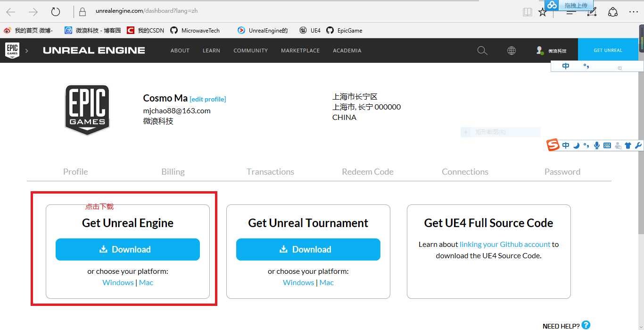Click the edit profile link
The width and height of the screenshot is (644, 330).
(x=208, y=99)
